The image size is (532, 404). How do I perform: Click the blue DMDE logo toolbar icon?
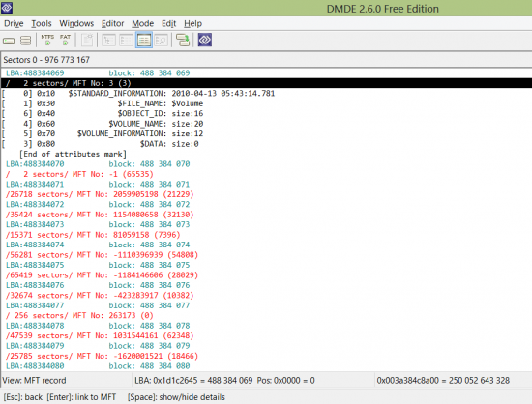[x=205, y=40]
